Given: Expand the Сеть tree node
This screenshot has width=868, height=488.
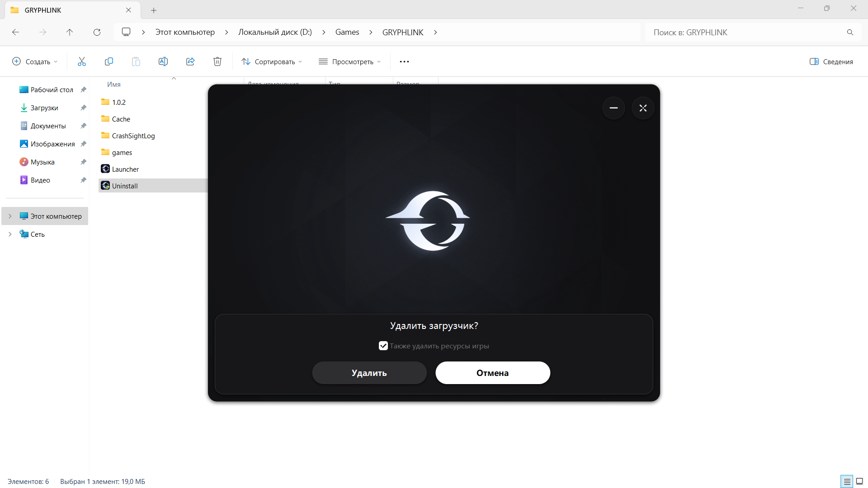Looking at the screenshot, I should [10, 234].
